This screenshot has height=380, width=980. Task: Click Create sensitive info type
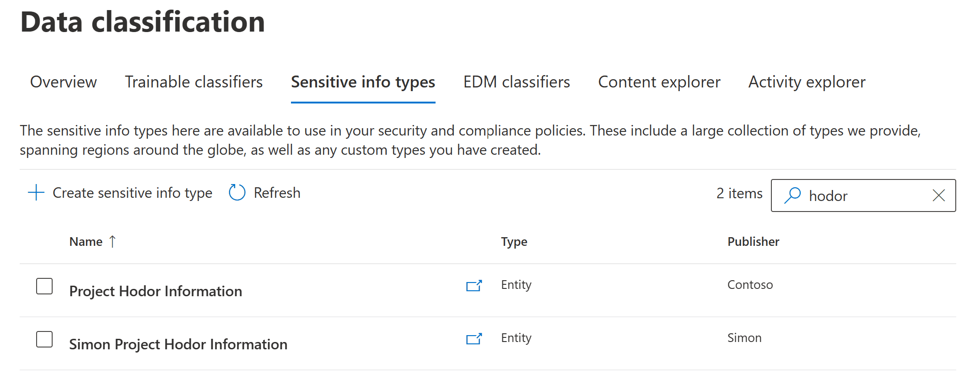pos(132,193)
